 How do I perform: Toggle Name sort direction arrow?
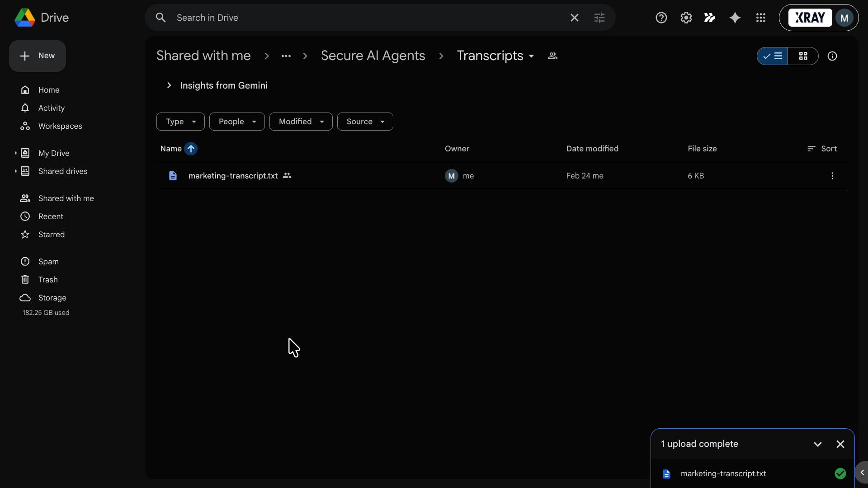tap(191, 149)
